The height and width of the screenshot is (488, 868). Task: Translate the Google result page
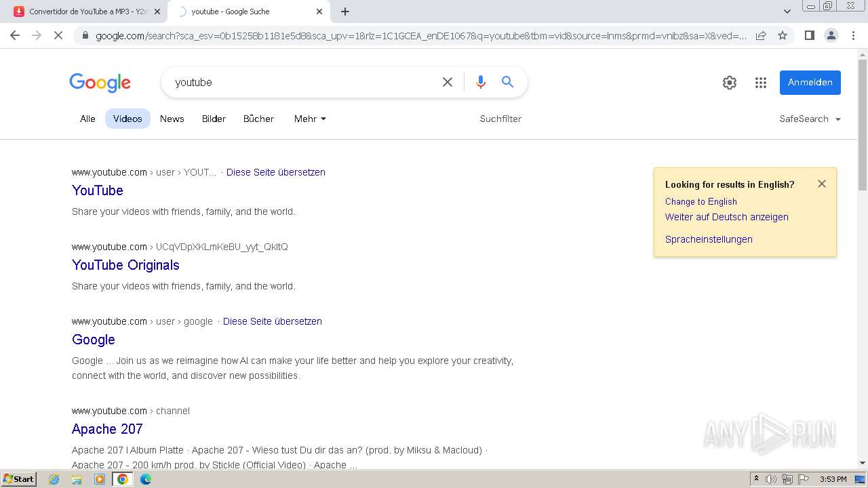273,321
